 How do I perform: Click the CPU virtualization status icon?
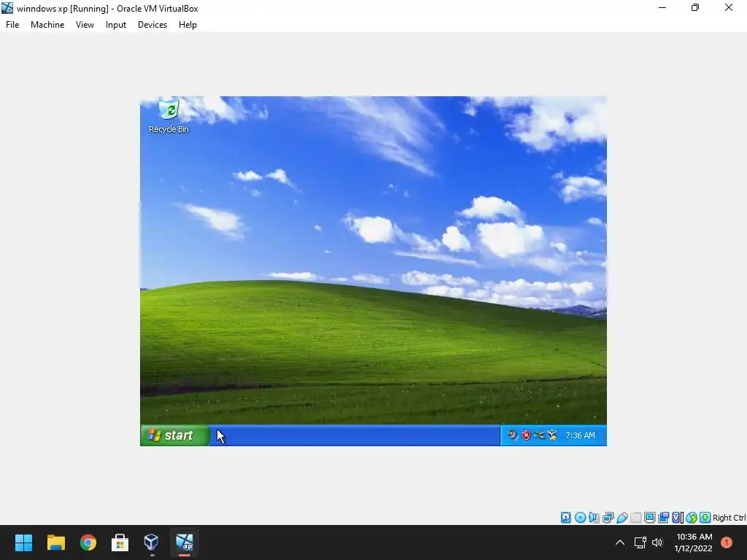(677, 518)
